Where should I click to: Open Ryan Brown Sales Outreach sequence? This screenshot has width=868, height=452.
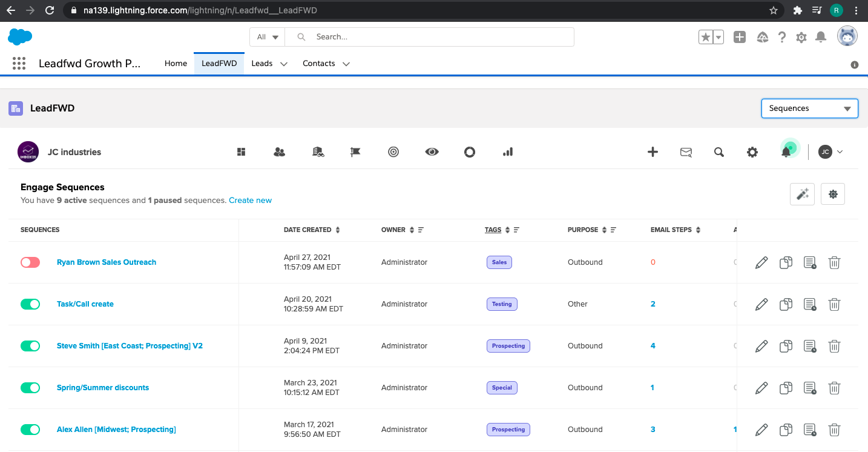point(107,262)
